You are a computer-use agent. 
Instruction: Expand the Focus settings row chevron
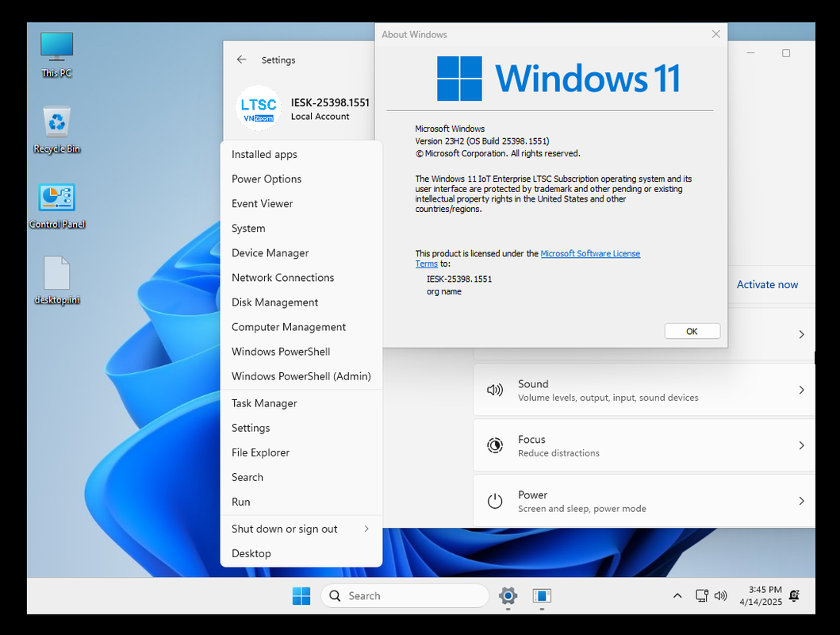(x=801, y=445)
